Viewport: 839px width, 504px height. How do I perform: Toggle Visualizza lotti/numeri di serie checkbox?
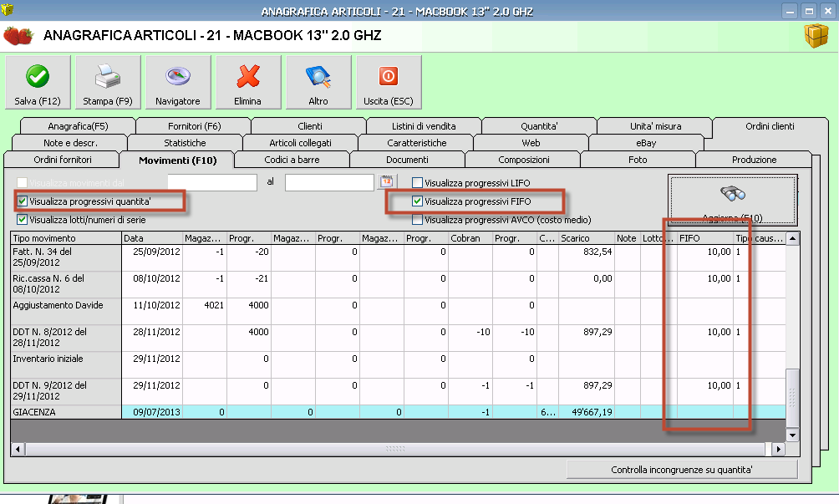pyautogui.click(x=23, y=220)
